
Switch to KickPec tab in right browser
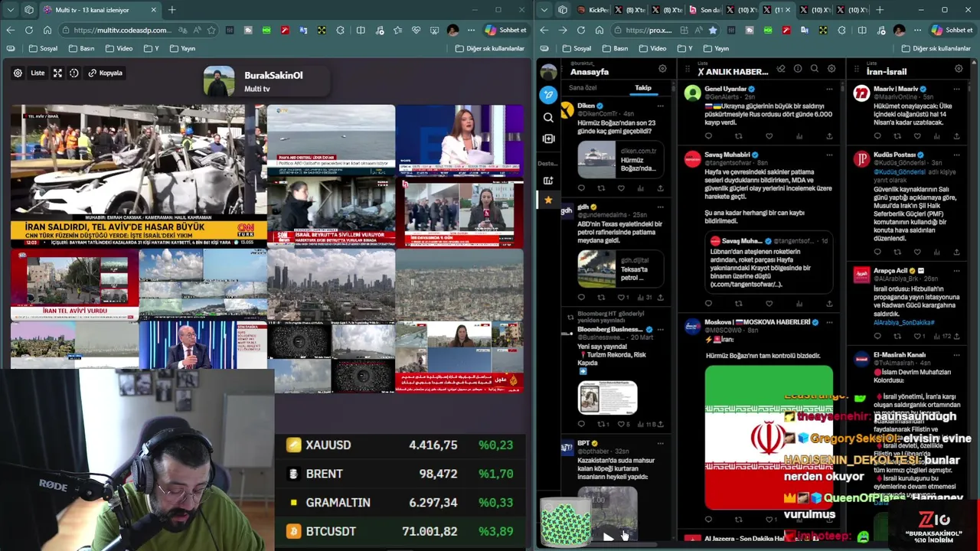(593, 10)
